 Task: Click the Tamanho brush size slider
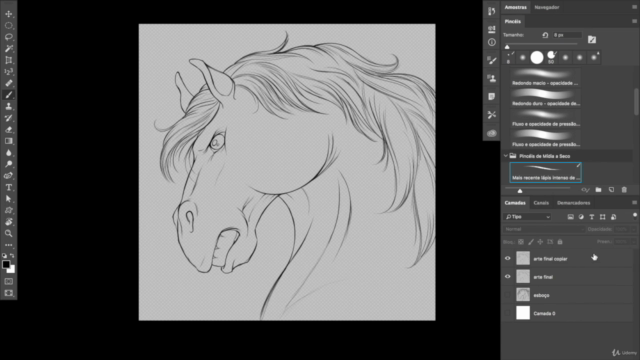(541, 44)
